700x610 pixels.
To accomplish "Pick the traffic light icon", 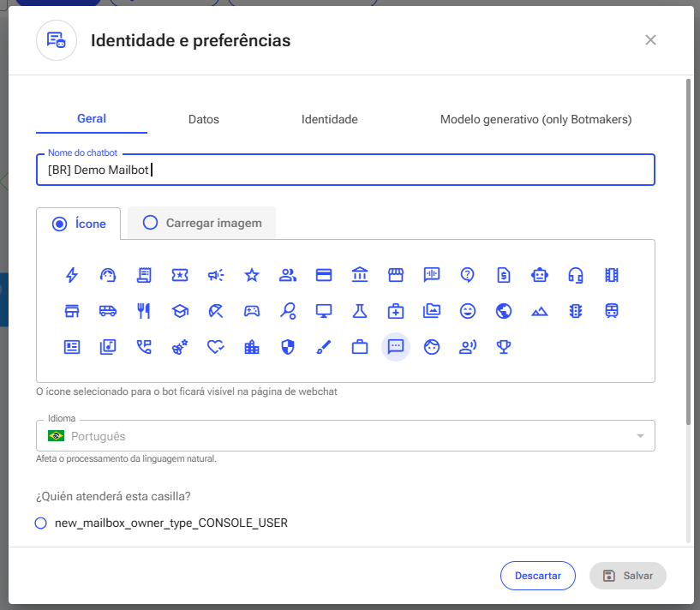I will point(576,311).
